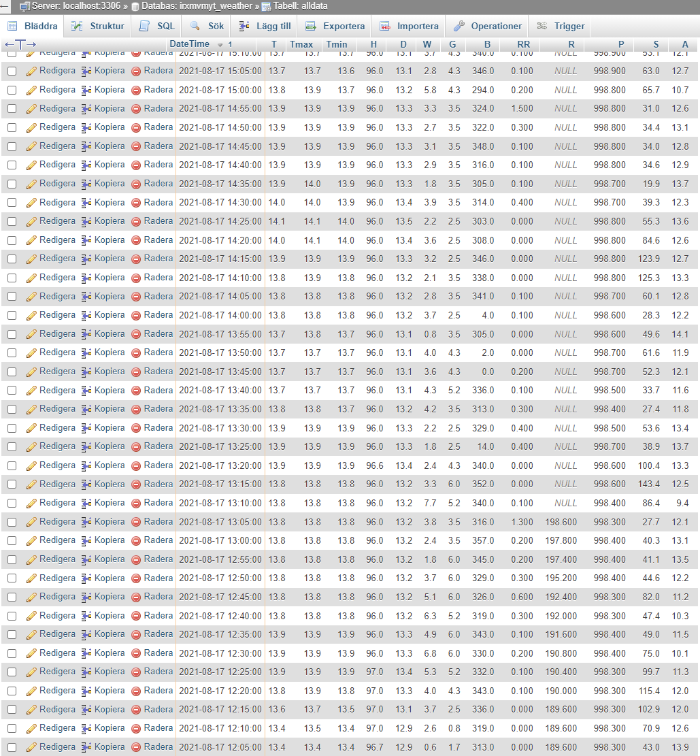Click copy icon for 14:10:00 row
700x756 pixels.
tap(86, 278)
